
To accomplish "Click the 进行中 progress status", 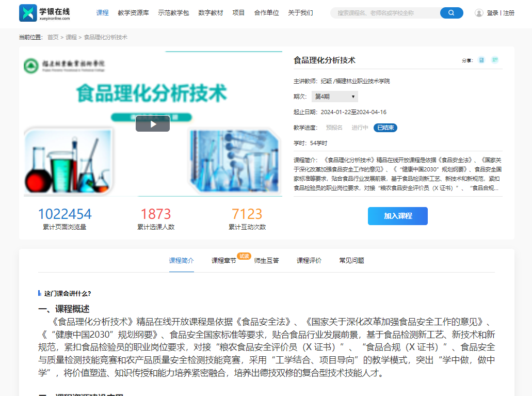I will 360,128.
